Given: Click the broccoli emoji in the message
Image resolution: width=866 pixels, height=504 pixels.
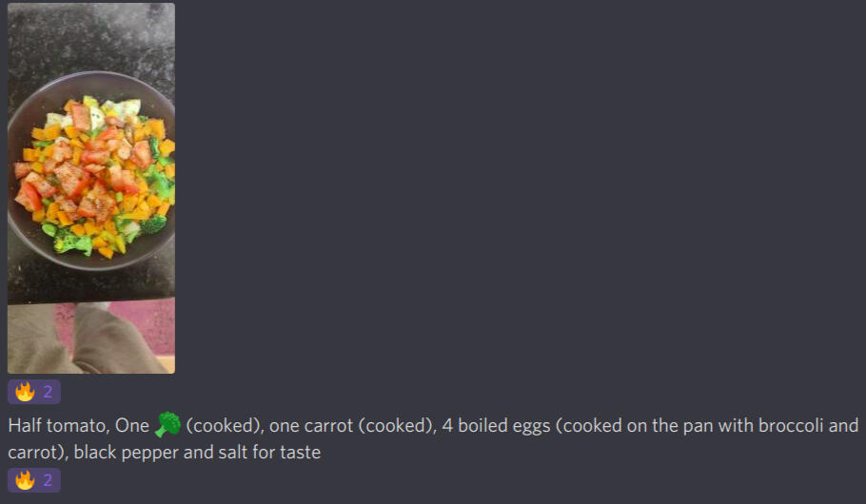Looking at the screenshot, I should point(167,425).
